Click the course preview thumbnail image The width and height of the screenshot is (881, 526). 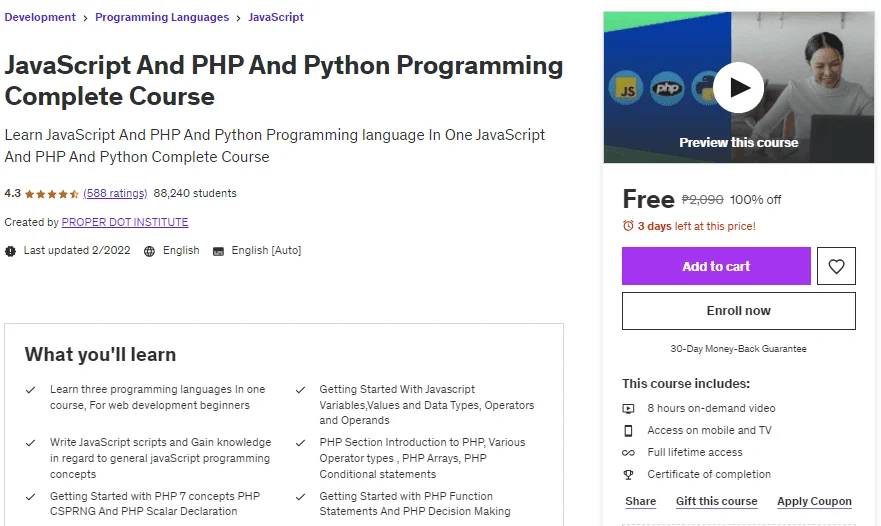point(739,88)
